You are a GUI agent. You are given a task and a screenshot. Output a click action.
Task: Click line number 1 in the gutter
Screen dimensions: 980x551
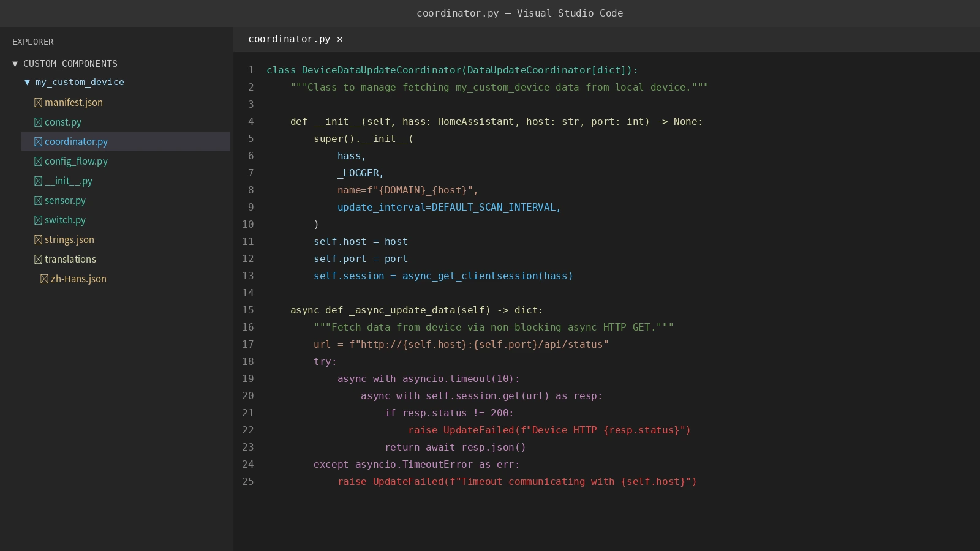(251, 70)
